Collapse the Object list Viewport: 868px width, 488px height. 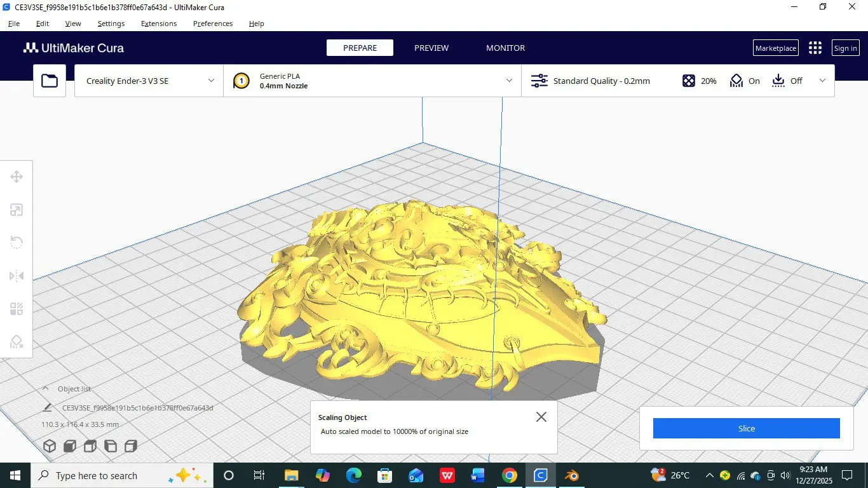point(45,388)
